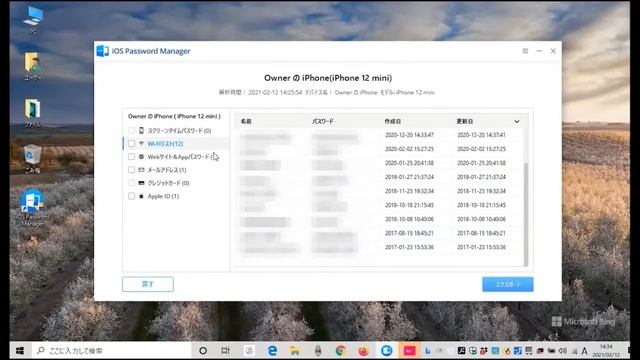This screenshot has width=640, height=360.
Task: Click the iOS Password Manager title bar logo
Action: click(x=102, y=51)
